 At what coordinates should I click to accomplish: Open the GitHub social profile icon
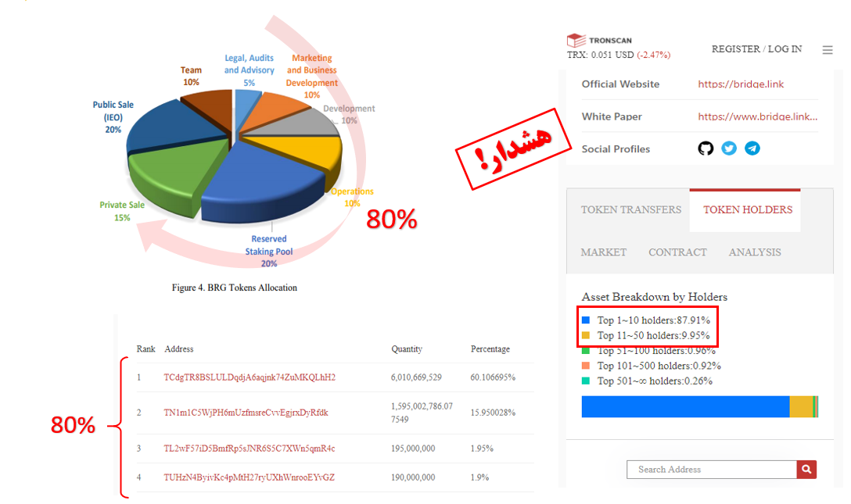point(705,148)
